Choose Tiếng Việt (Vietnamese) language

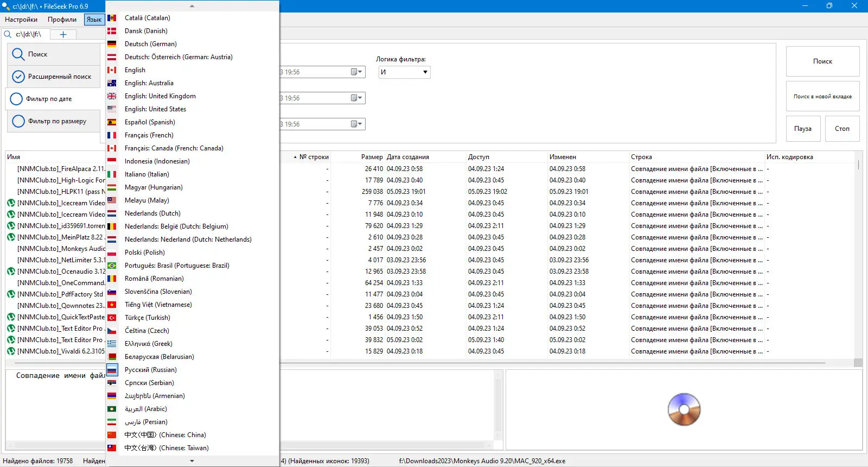(x=193, y=305)
